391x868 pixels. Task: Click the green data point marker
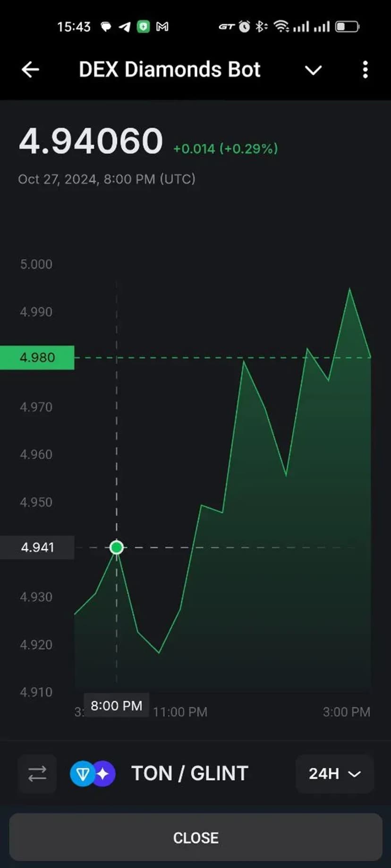click(117, 547)
